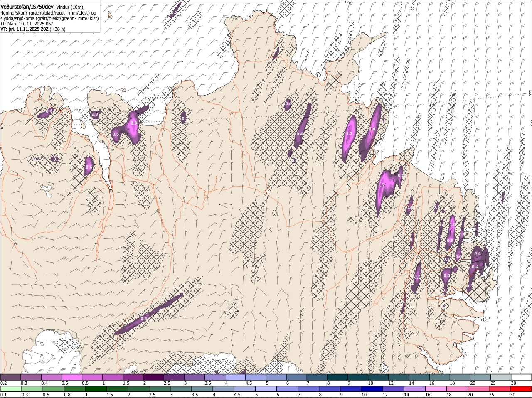This screenshot has height=398, width=532.
Task: Pick bright red bottom-row swatch starting at 30
Action: [x=520, y=389]
